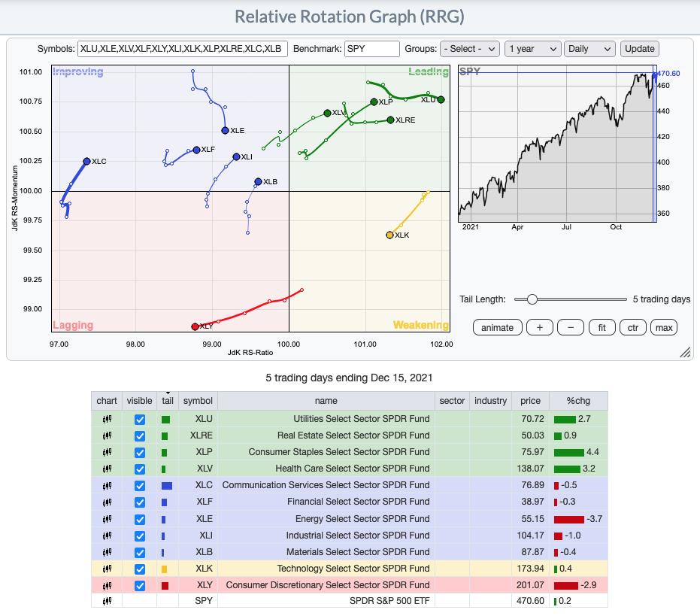Open chart icon for SPY row
This screenshot has height=616, width=700.
[x=107, y=601]
